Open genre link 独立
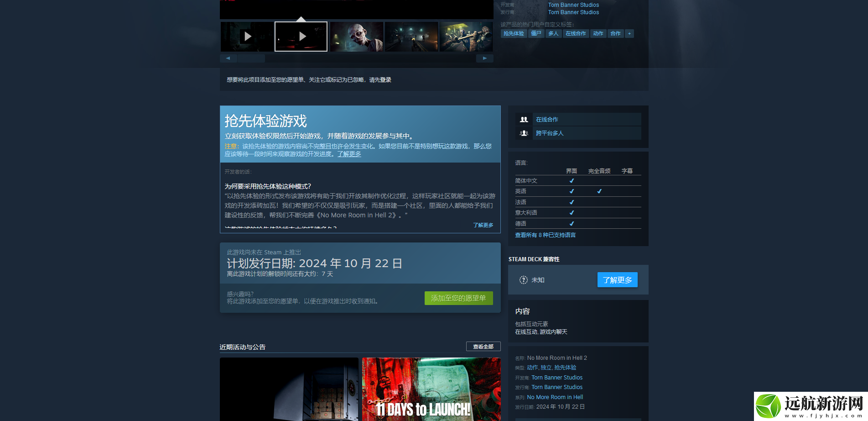The image size is (868, 421). pyautogui.click(x=546, y=368)
